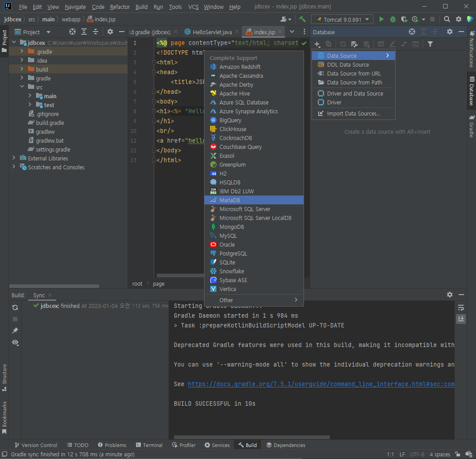Screen dimensions: 476x459
Task: Click the Database panel locate target icon
Action: 412,32
